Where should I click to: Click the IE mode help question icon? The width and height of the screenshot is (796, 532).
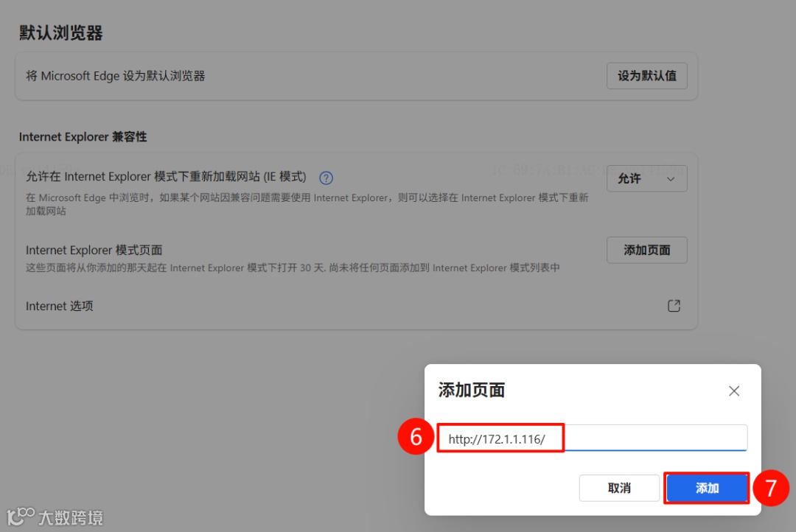[x=326, y=178]
